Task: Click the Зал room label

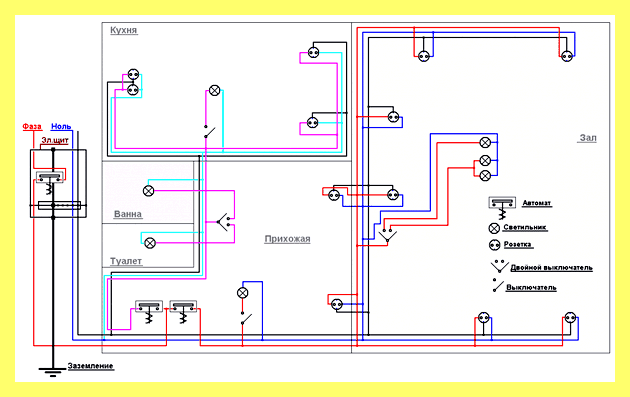Action: click(x=588, y=138)
